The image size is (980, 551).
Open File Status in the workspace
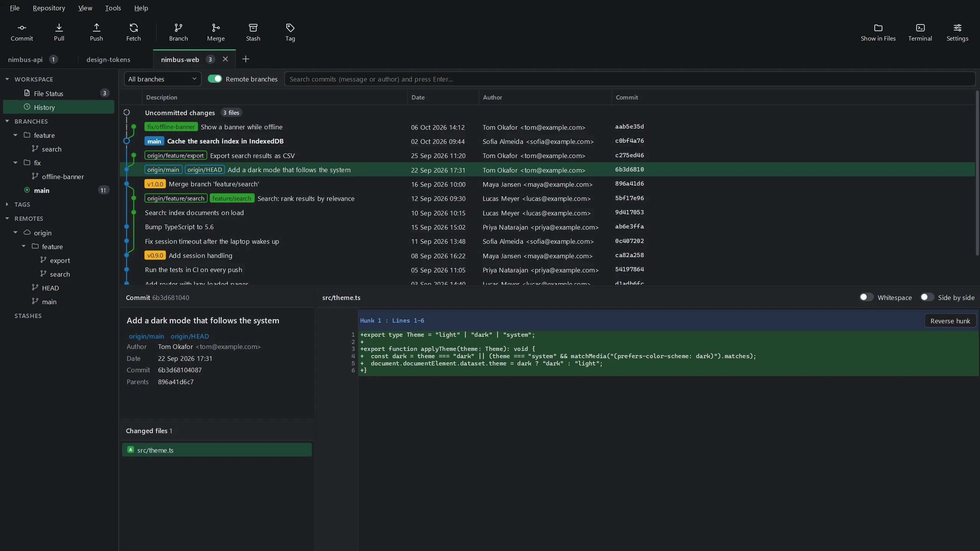[x=59, y=93]
